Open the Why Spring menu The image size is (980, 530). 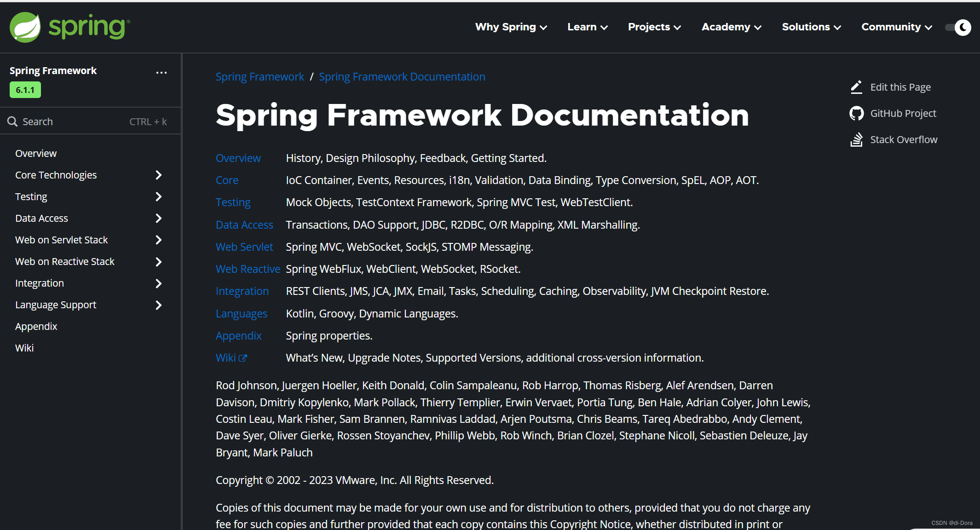(x=511, y=27)
